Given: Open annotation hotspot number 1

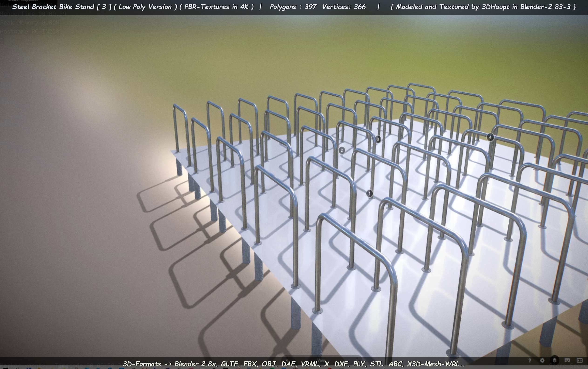Looking at the screenshot, I should (x=369, y=194).
